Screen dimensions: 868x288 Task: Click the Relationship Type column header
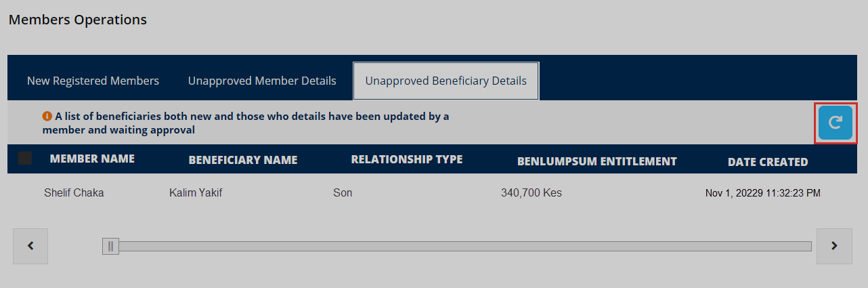(406, 159)
